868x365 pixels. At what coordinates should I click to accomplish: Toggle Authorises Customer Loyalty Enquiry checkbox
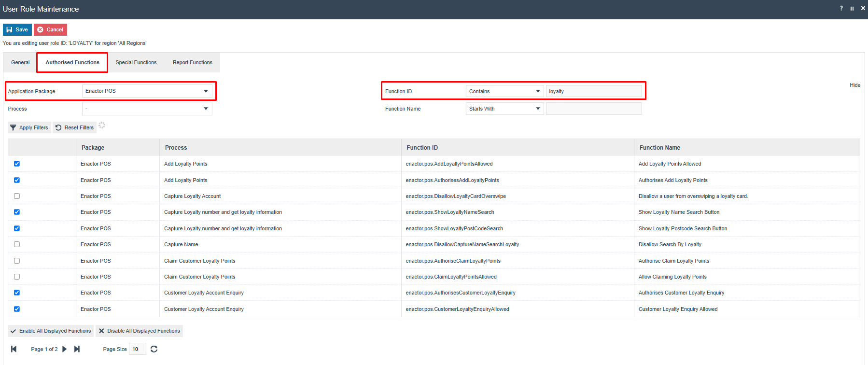pyautogui.click(x=17, y=293)
